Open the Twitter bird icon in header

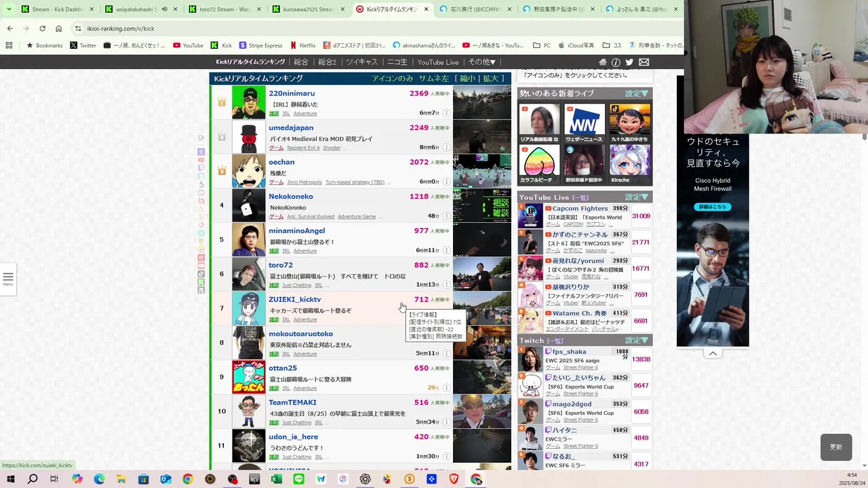629,62
